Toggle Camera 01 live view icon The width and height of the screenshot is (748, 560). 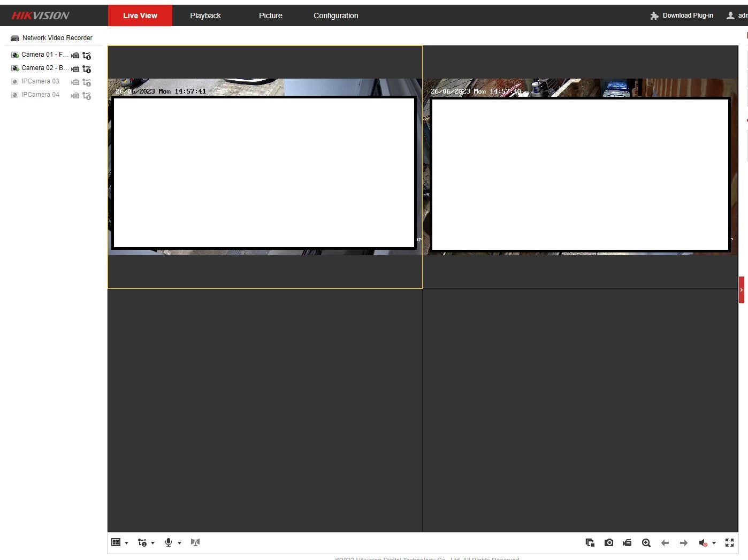(15, 55)
